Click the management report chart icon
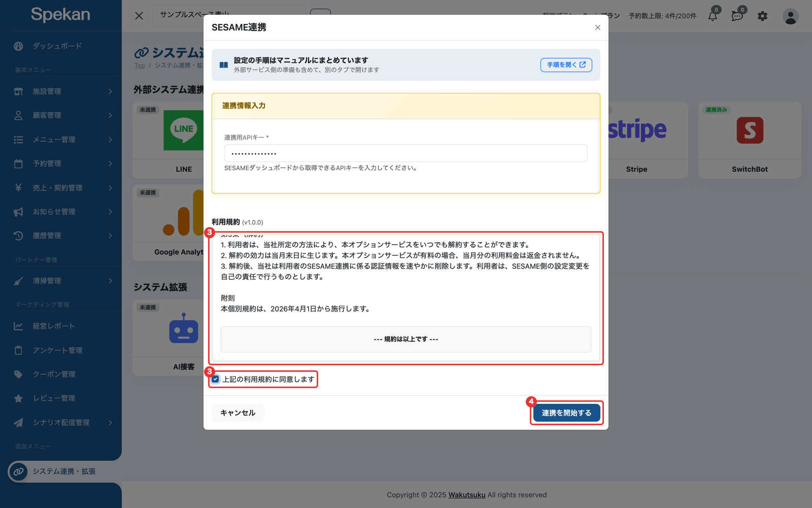This screenshot has width=812, height=508. tap(18, 326)
